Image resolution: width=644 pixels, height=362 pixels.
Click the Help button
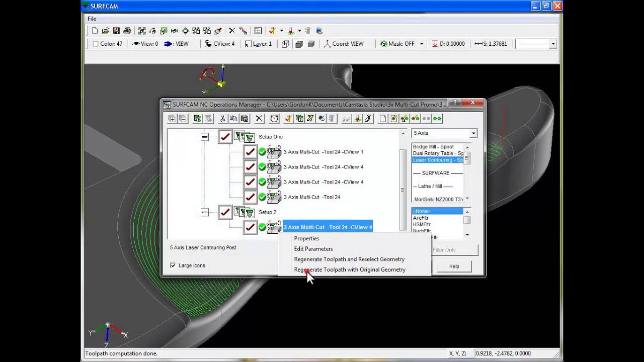click(x=454, y=266)
